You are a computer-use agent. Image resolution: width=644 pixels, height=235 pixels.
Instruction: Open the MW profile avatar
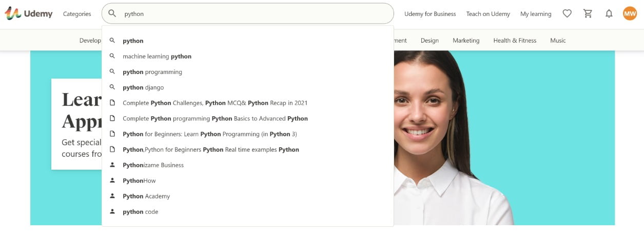click(x=630, y=14)
